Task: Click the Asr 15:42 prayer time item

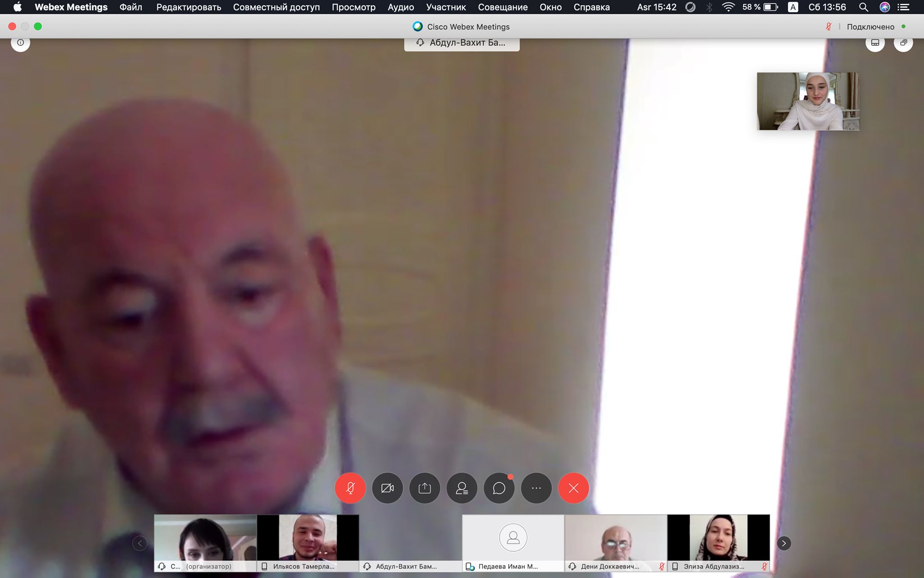Action: pos(656,7)
